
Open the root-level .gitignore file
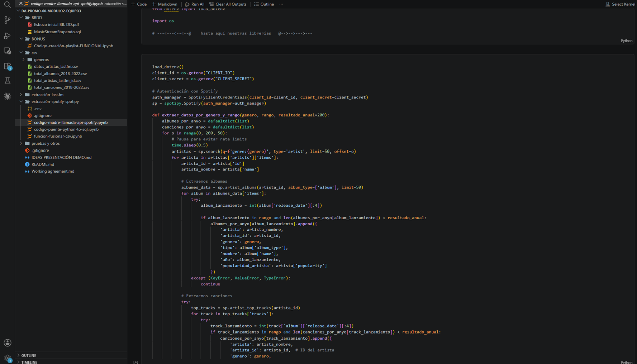[40, 150]
